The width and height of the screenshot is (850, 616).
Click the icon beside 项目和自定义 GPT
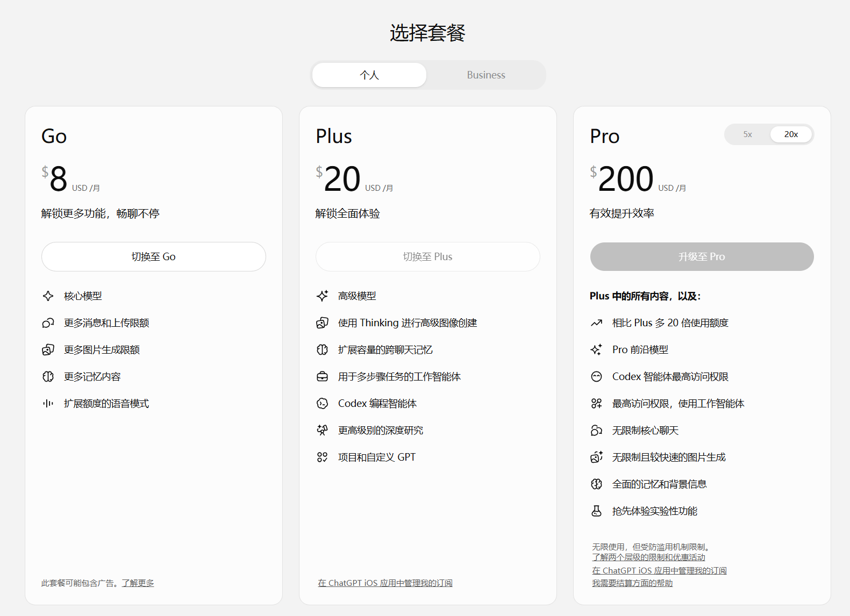322,457
